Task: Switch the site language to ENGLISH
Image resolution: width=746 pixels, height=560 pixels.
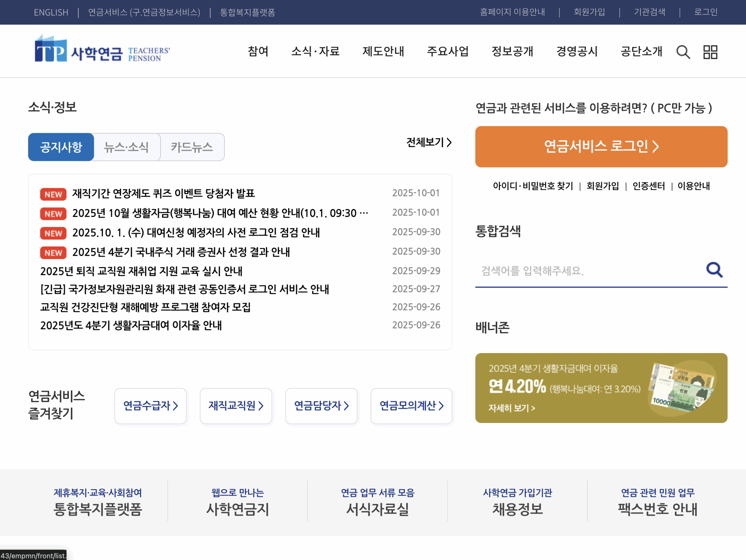Action: 51,12
